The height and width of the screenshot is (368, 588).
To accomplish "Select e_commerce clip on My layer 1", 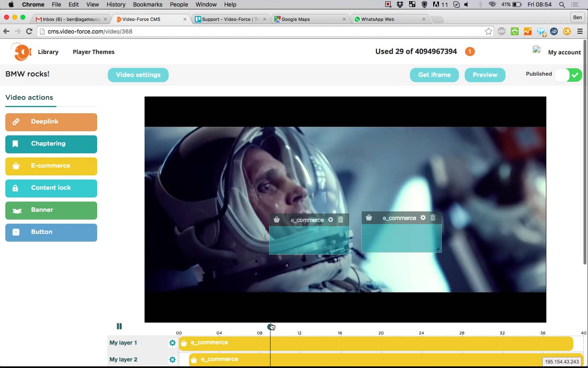I will click(x=376, y=343).
